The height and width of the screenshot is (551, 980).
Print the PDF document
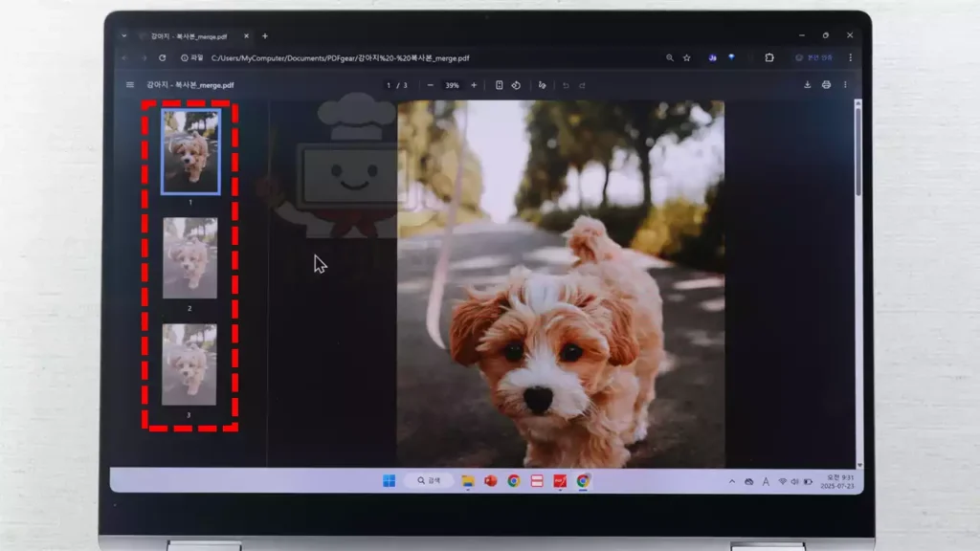[x=826, y=85]
